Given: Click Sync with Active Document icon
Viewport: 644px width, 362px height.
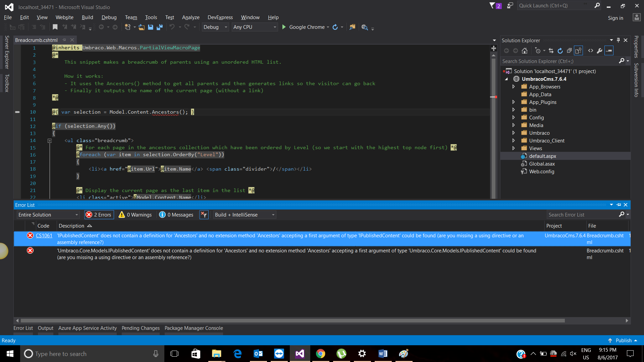Looking at the screenshot, I should (x=551, y=51).
